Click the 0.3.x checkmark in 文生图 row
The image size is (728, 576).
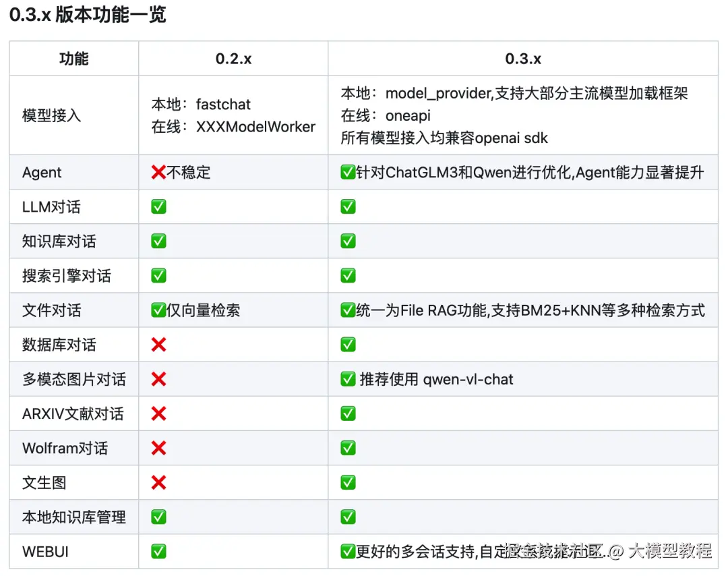click(348, 483)
